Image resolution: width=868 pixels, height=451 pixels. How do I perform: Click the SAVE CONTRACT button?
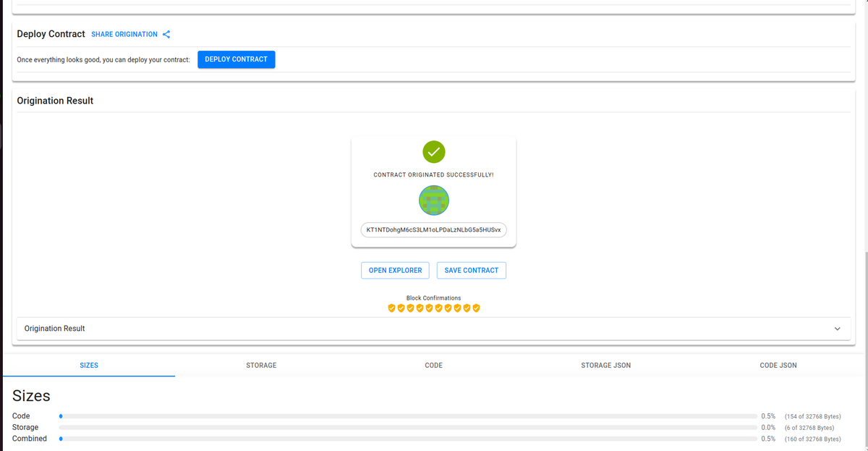click(472, 270)
